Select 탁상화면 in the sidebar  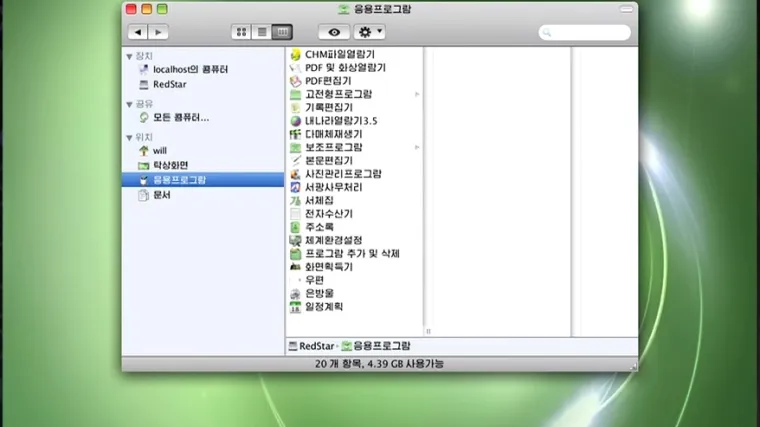(170, 165)
